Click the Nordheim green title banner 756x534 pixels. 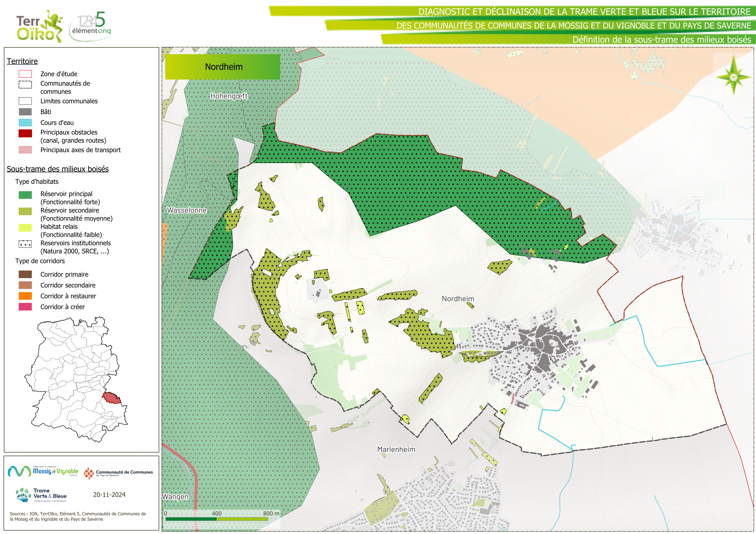coord(223,67)
